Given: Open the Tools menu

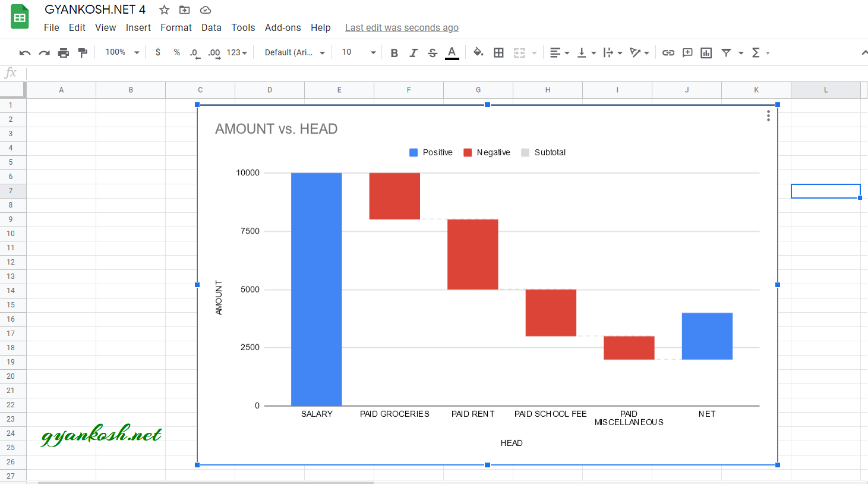Looking at the screenshot, I should 243,27.
